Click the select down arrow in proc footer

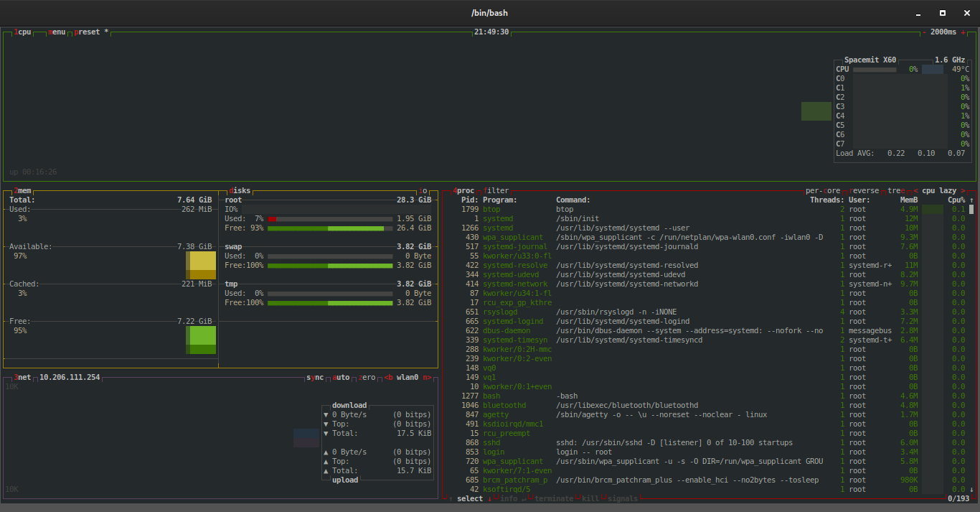point(489,499)
